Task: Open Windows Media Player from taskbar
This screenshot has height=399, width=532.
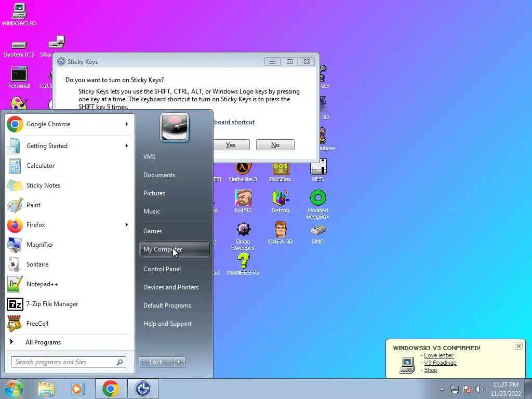Action: 77,389
